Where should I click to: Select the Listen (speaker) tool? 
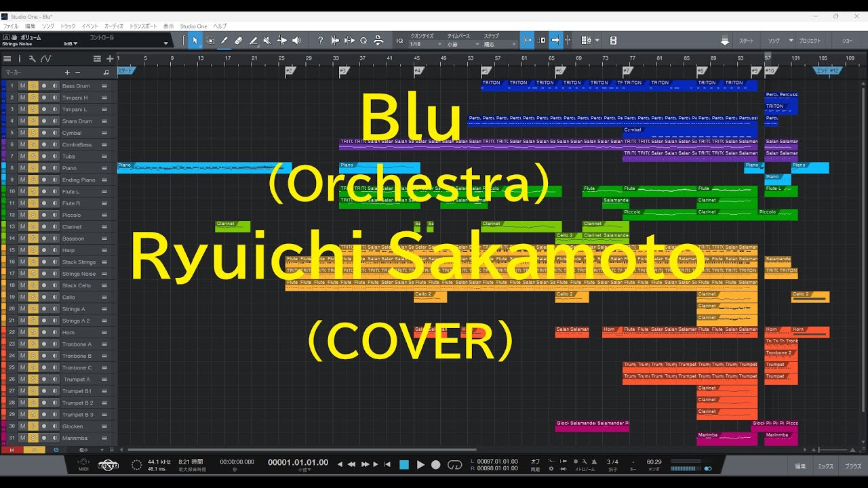[296, 41]
